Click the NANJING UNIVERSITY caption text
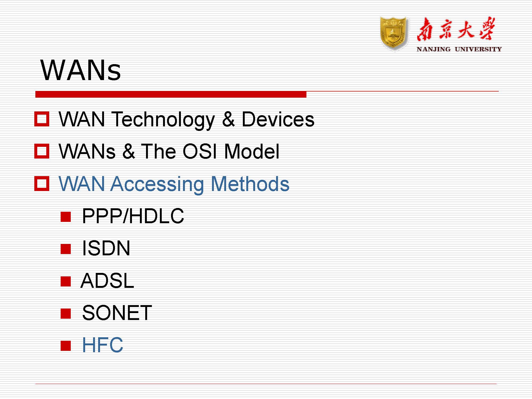 [x=459, y=49]
